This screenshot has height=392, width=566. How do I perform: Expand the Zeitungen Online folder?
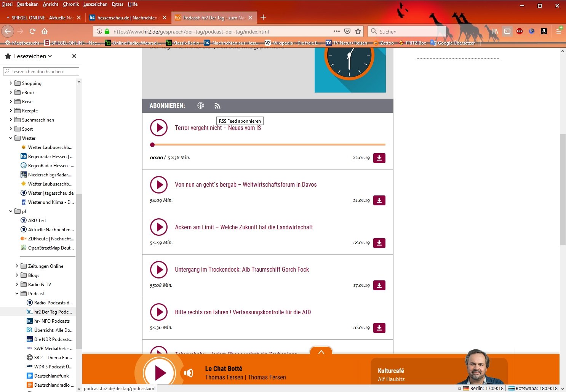click(x=17, y=266)
